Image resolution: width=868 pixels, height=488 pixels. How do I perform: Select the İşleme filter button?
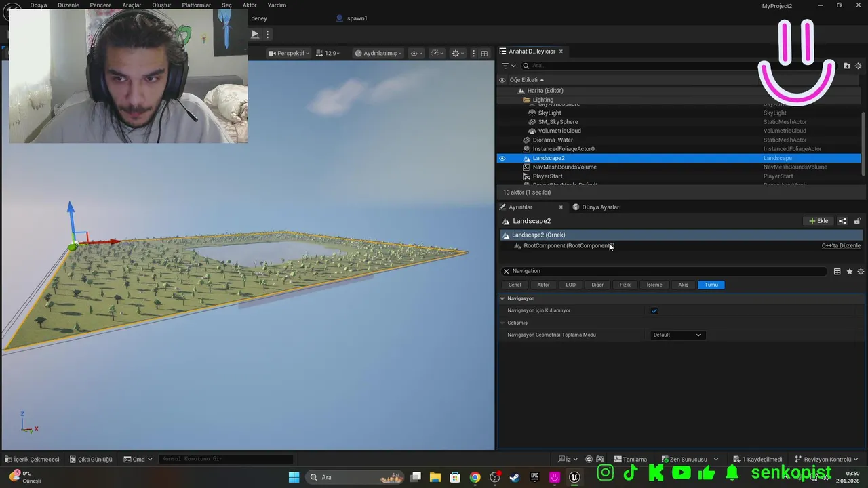coord(654,285)
